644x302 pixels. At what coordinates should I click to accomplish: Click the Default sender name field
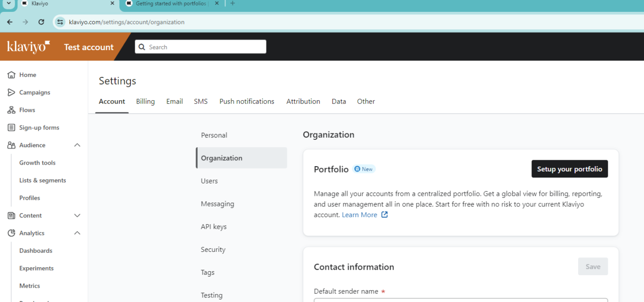pos(461,300)
